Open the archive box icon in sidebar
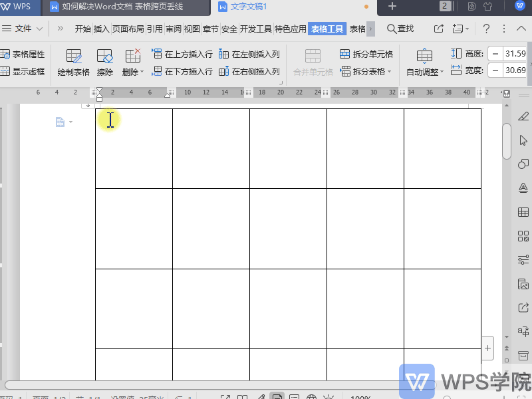This screenshot has height=399, width=532. click(523, 356)
